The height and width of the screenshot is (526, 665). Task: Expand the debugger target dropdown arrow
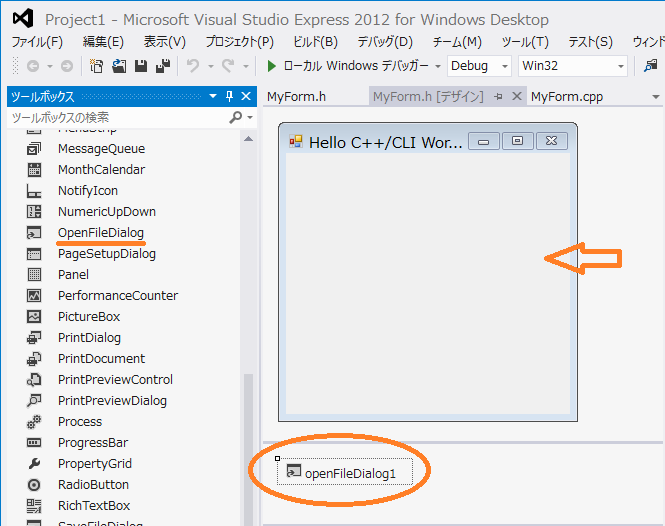pos(438,66)
